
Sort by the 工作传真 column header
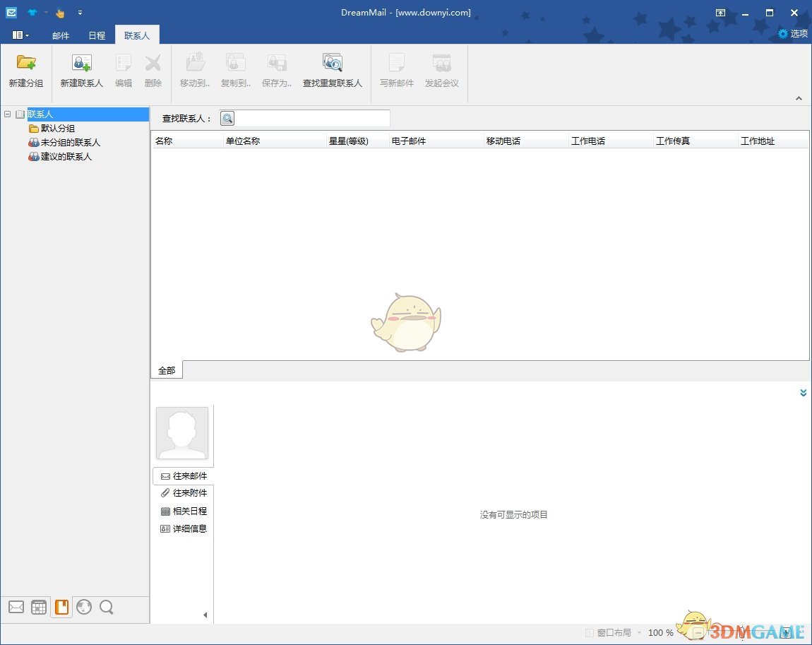coord(695,141)
